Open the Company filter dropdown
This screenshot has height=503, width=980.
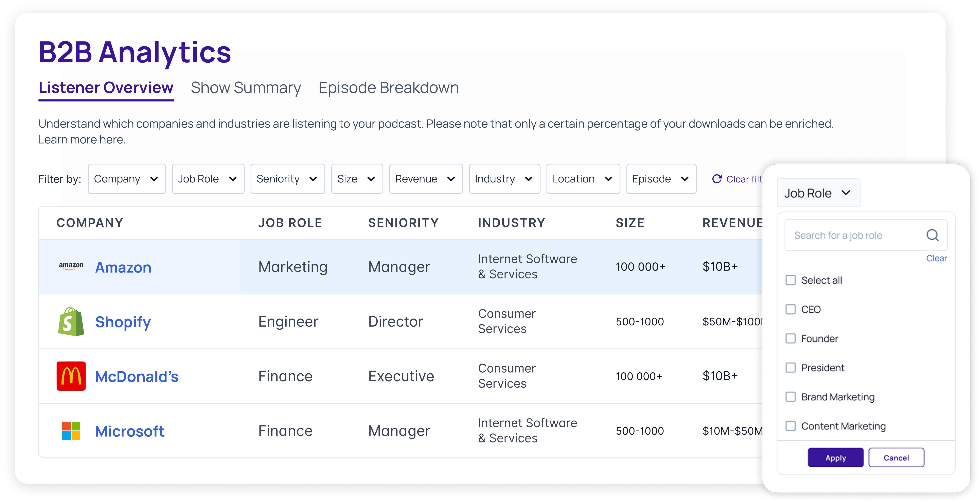click(x=127, y=179)
